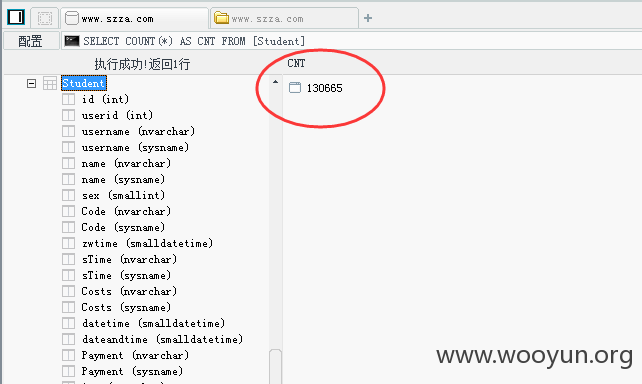Image resolution: width=642 pixels, height=384 pixels.
Task: Select the name (sysname) column
Action: click(123, 179)
